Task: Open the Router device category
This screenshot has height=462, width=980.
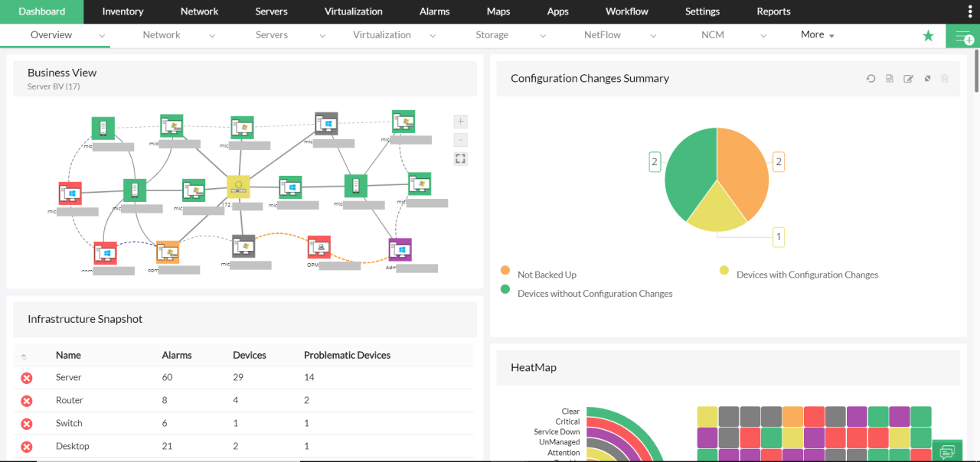Action: tap(69, 400)
